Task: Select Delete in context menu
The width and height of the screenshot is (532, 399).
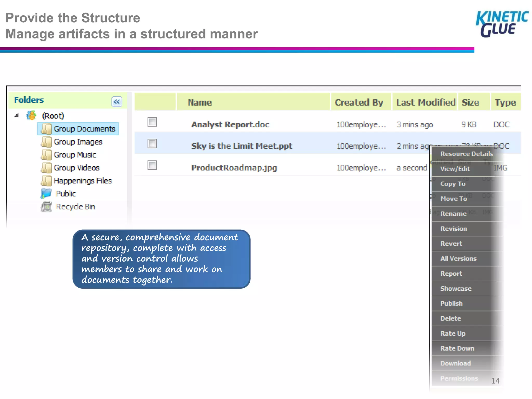Action: pyautogui.click(x=467, y=318)
